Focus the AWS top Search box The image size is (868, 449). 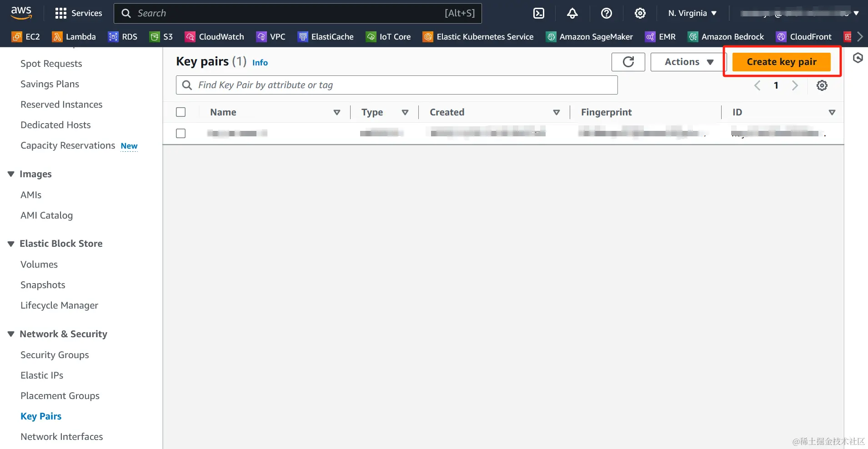coord(298,13)
